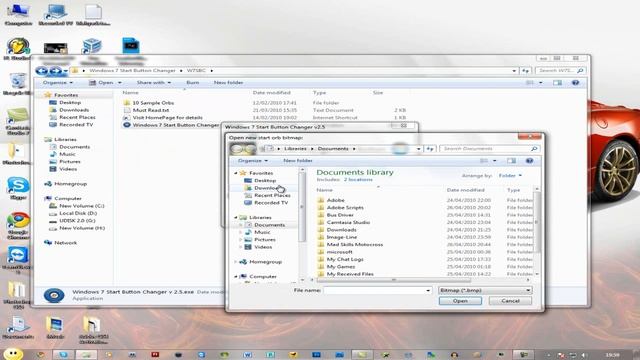640x360 pixels.
Task: Click the dialog's Search Documents box
Action: tap(489, 149)
